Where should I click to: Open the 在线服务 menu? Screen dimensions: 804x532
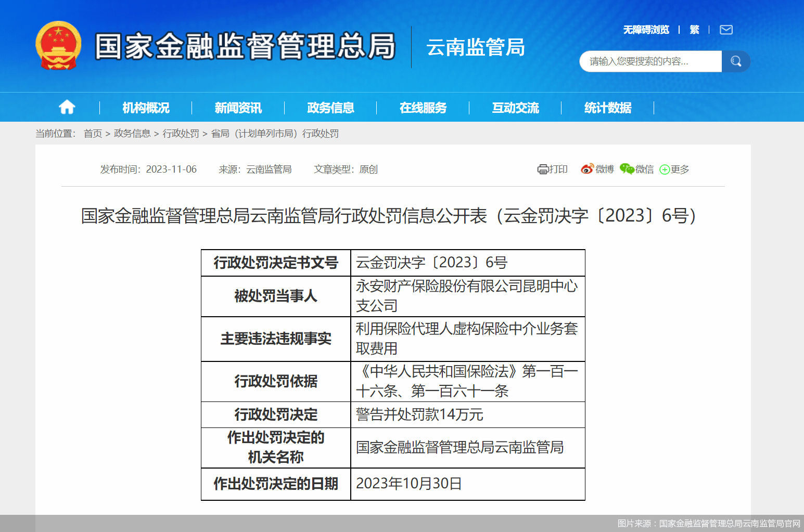423,108
